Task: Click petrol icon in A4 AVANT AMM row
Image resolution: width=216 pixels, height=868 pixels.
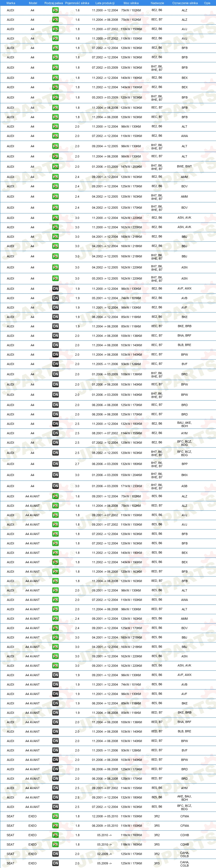Action: pos(56,619)
